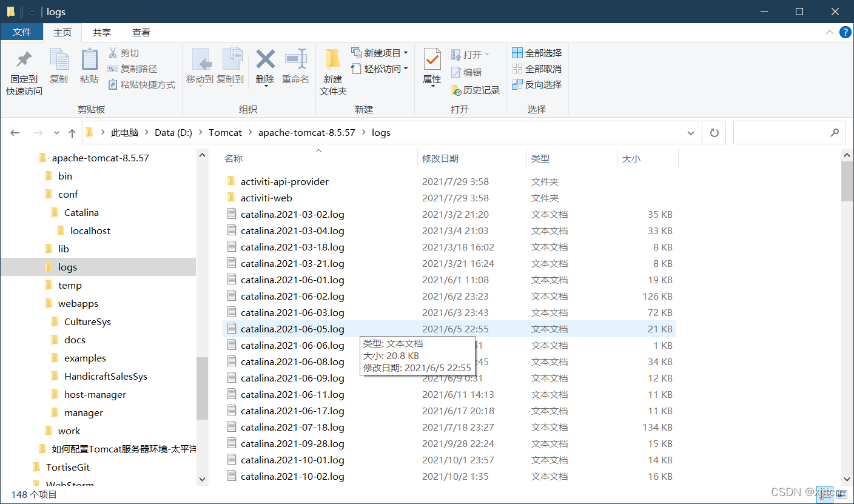Switch to the Share (共享) tab
This screenshot has width=854, height=504.
pyautogui.click(x=102, y=32)
